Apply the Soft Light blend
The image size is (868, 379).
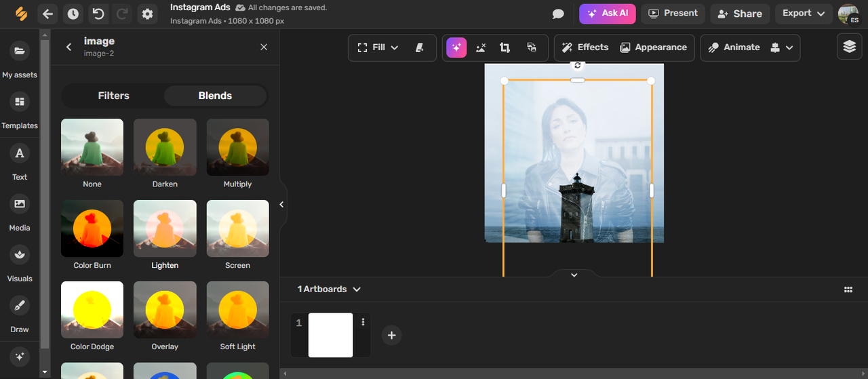tap(237, 311)
